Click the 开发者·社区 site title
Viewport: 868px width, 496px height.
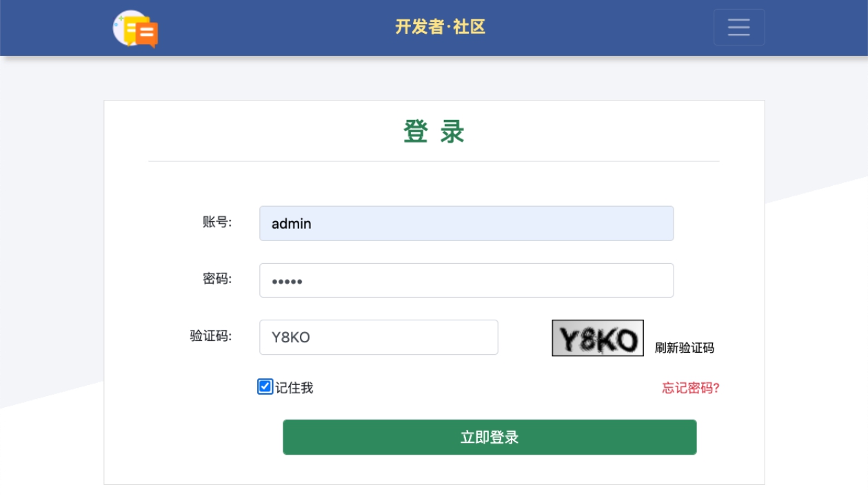pos(441,27)
